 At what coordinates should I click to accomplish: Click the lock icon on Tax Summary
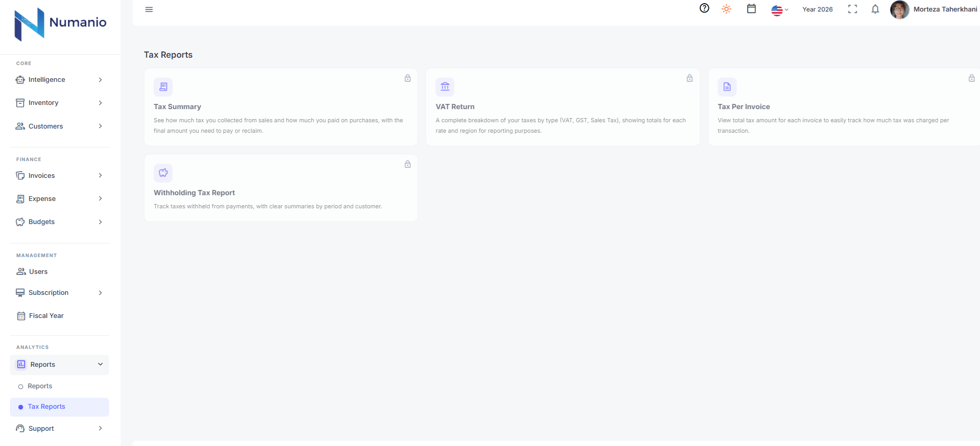click(x=408, y=78)
